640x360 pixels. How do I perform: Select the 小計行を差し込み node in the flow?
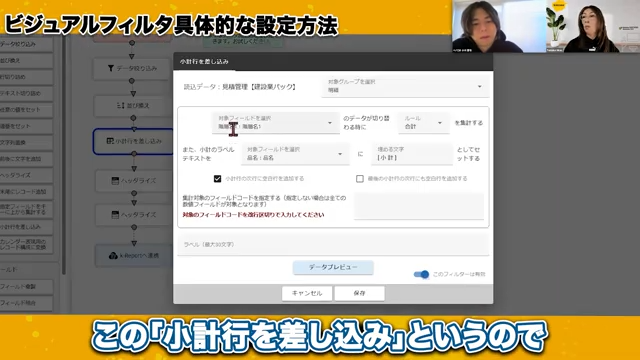point(133,141)
